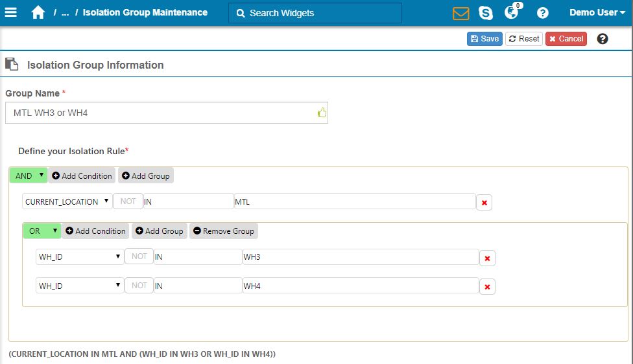Click the Group Name text field
Image resolution: width=633 pixels, height=364 pixels.
pyautogui.click(x=162, y=113)
